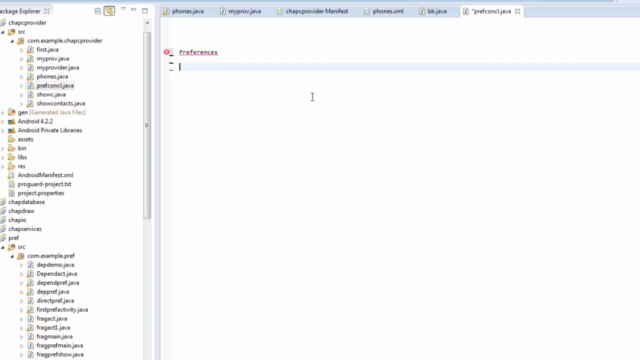Minimize the Package Explorer panel
Viewport: 640px width, 360px height.
133,9
